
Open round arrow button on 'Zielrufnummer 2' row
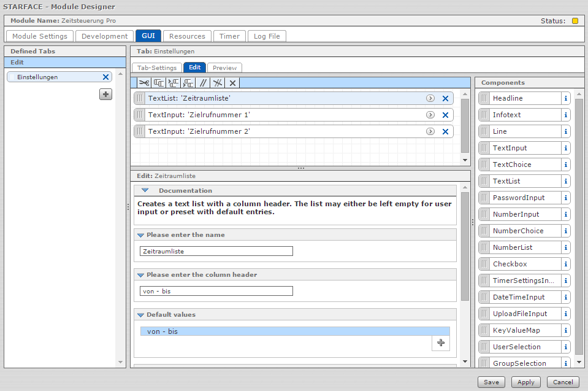coord(430,131)
